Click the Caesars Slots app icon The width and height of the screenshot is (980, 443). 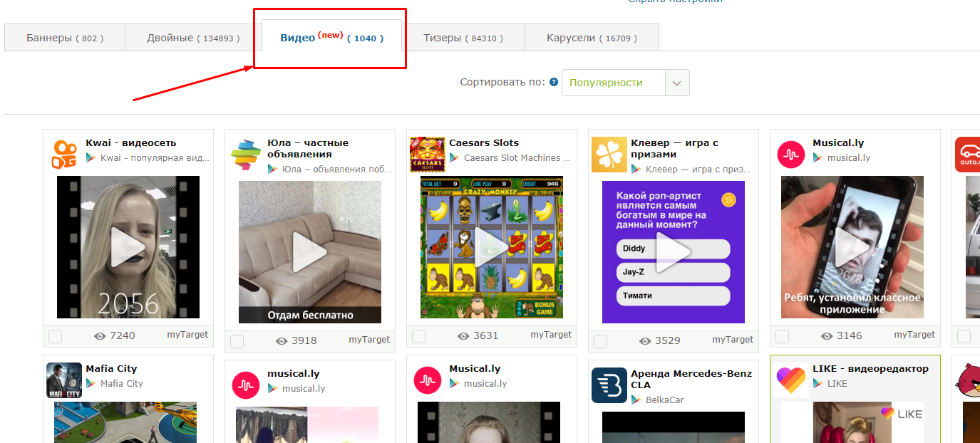(428, 155)
